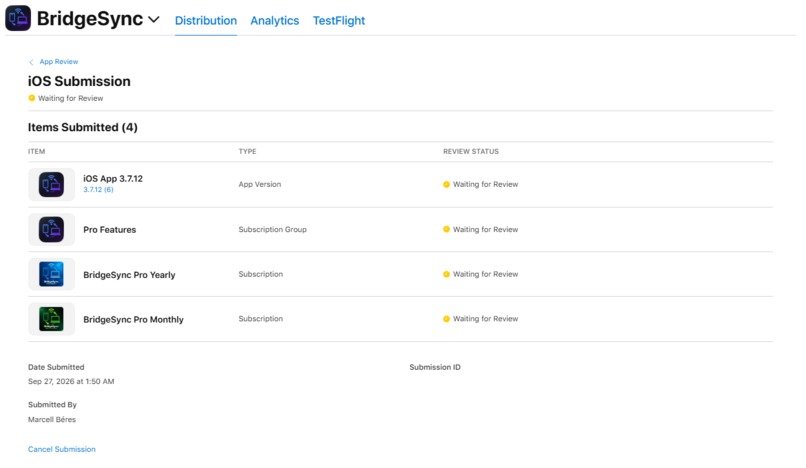The image size is (806, 468).
Task: Click the Submitted By label
Action: (x=52, y=405)
